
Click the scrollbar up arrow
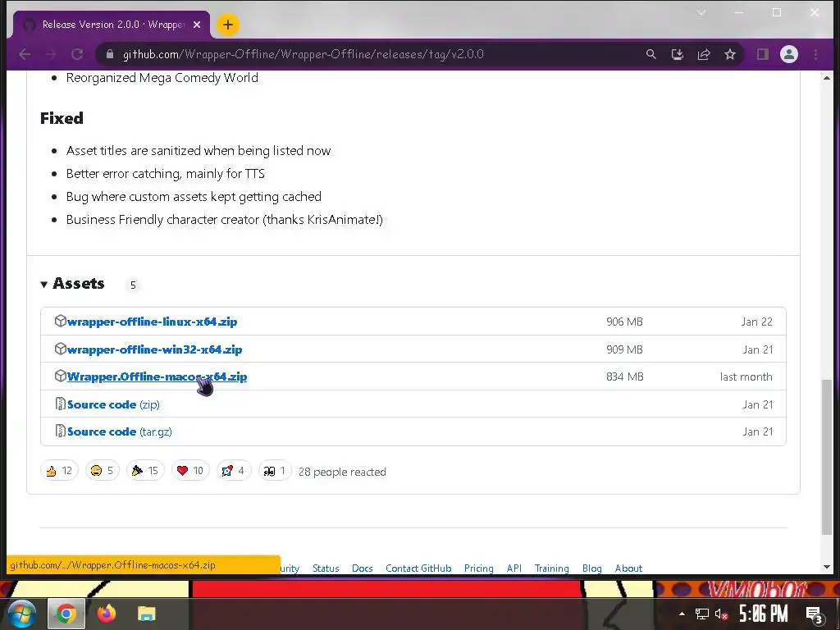[827, 78]
